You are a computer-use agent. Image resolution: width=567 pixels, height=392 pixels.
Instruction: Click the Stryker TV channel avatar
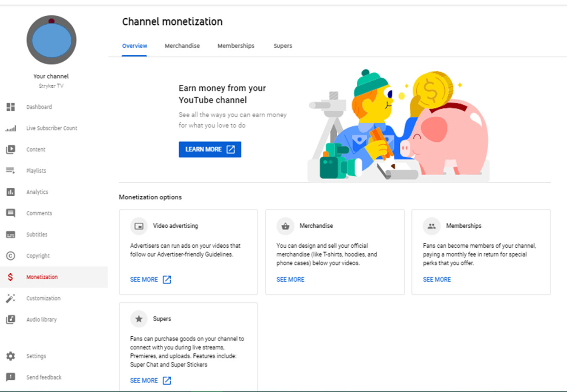(x=52, y=40)
